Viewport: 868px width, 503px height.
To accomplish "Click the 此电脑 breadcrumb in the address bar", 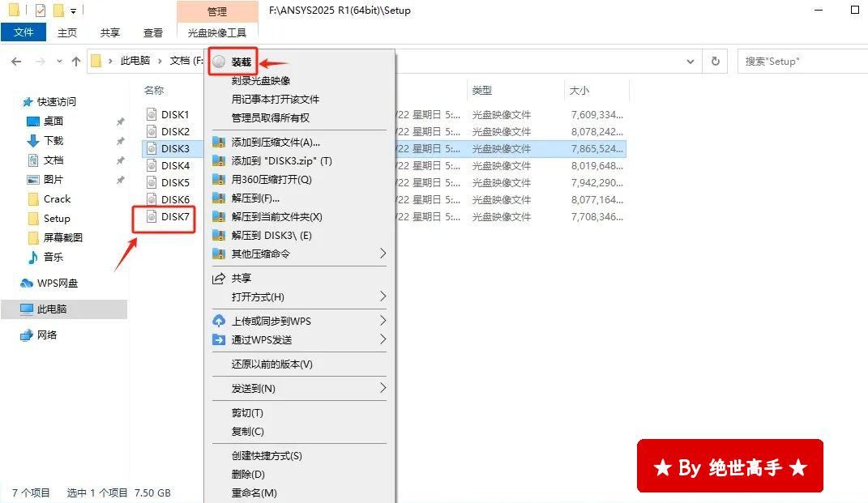I will point(135,61).
